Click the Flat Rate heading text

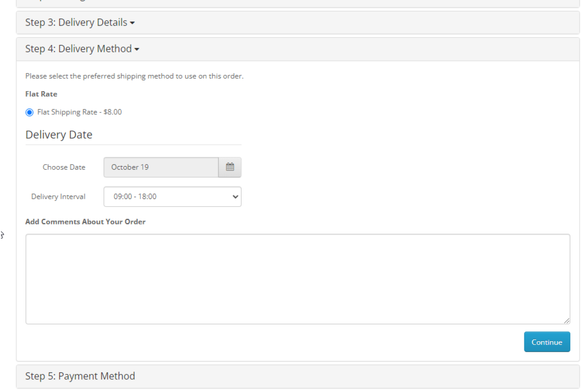pos(41,94)
